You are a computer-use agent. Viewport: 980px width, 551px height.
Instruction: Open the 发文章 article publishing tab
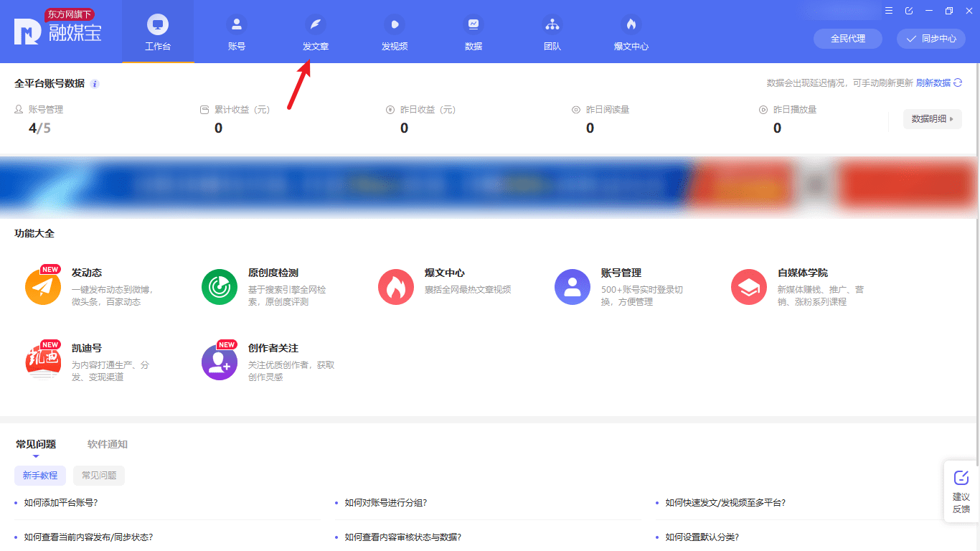pos(316,32)
